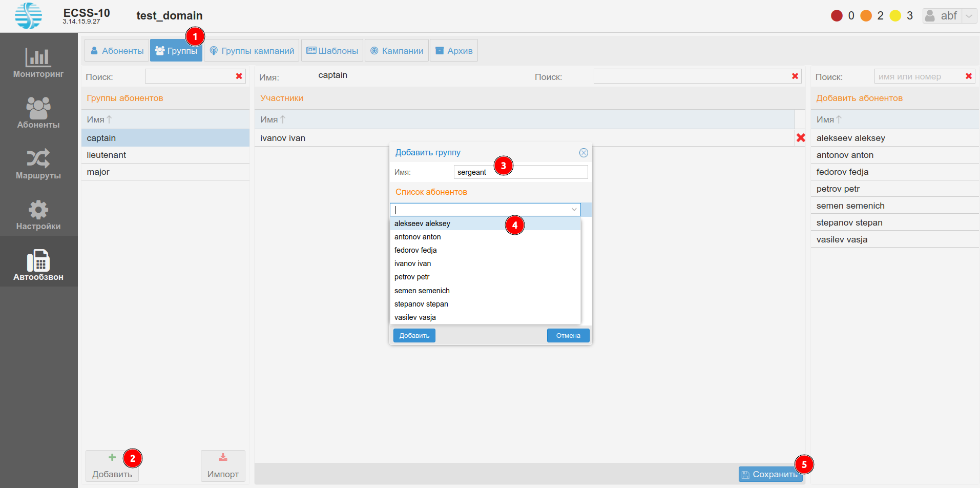Confirm with the dialog's Добавить button
The image size is (980, 488).
[414, 336]
